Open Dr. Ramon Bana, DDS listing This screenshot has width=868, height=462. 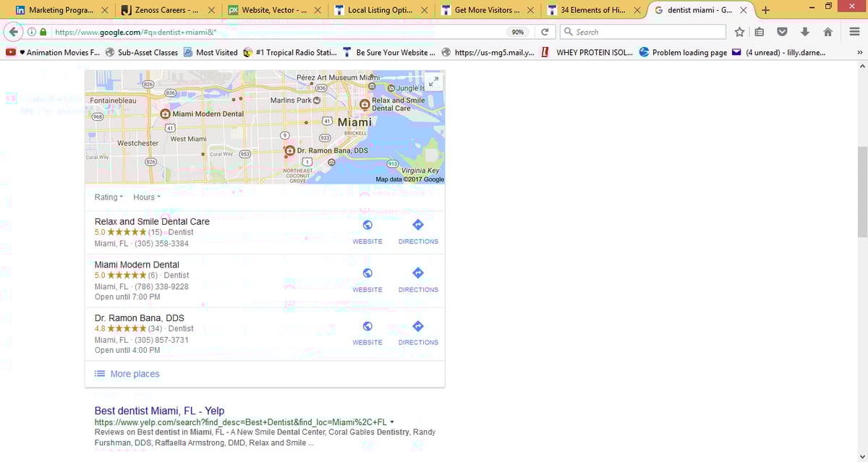(140, 317)
